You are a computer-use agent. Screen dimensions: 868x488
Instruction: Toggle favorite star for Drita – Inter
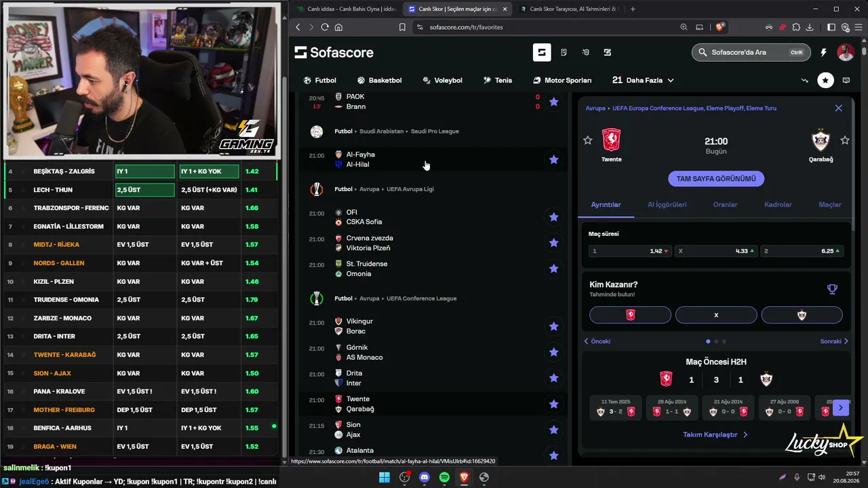click(x=554, y=378)
